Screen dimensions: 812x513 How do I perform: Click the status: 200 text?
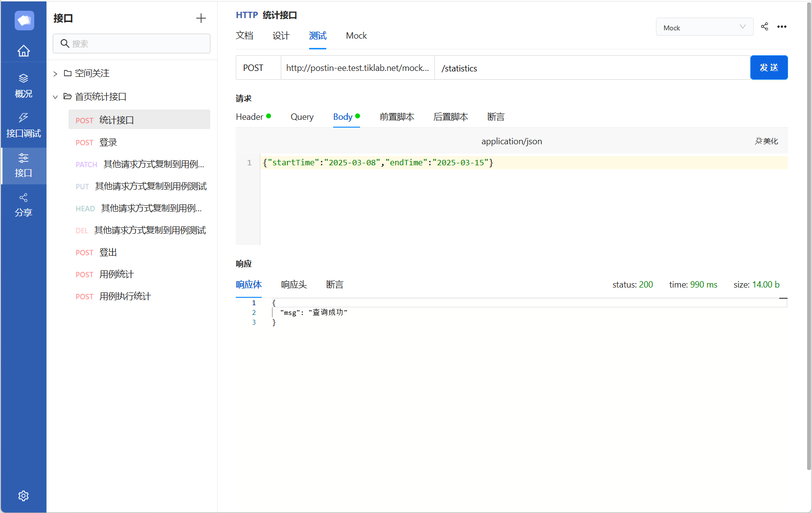[x=632, y=285]
